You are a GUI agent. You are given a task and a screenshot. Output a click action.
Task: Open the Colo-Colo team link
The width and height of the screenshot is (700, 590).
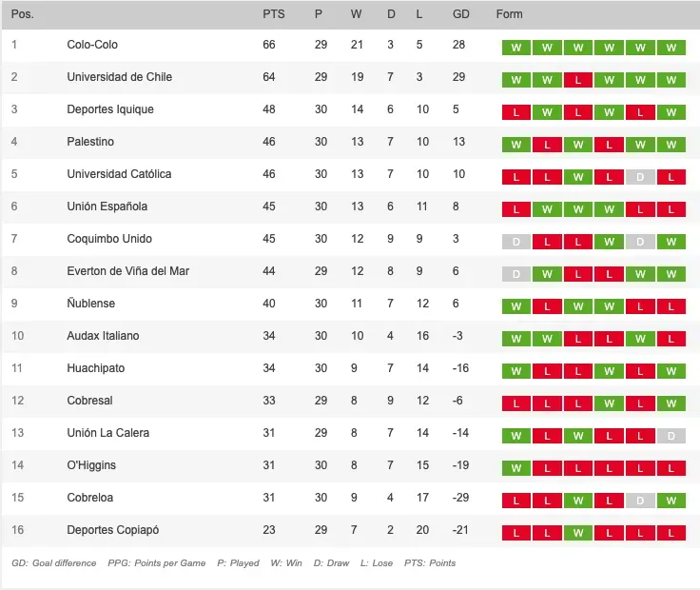tap(92, 45)
